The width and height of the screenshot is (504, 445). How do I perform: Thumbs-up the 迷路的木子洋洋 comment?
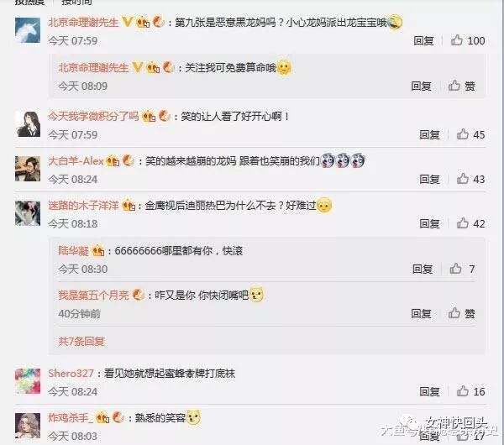tap(470, 223)
